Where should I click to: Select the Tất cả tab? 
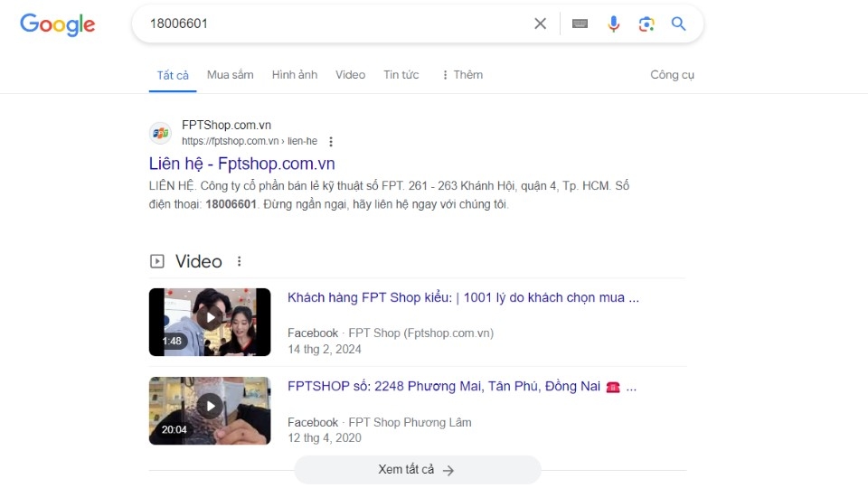coord(173,75)
